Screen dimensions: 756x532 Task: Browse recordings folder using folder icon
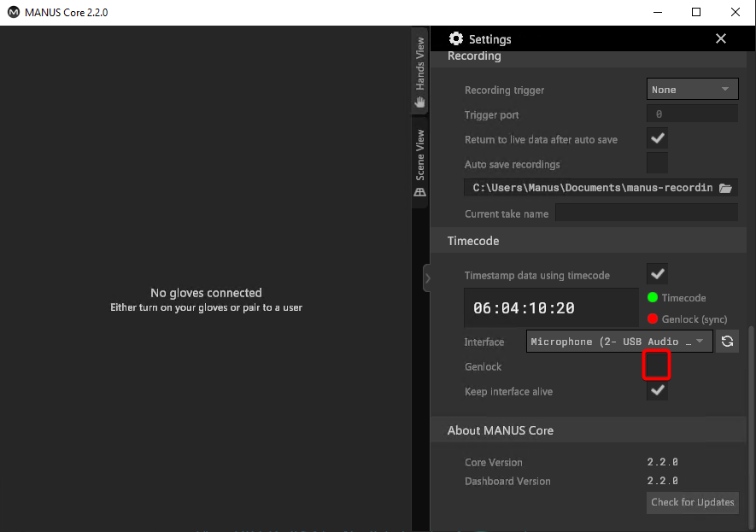(x=725, y=188)
